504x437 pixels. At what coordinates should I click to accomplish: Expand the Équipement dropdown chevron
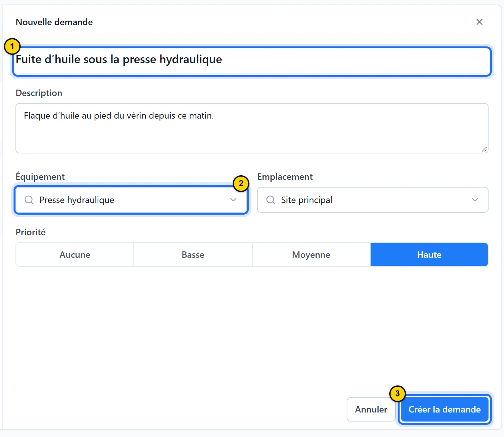233,200
